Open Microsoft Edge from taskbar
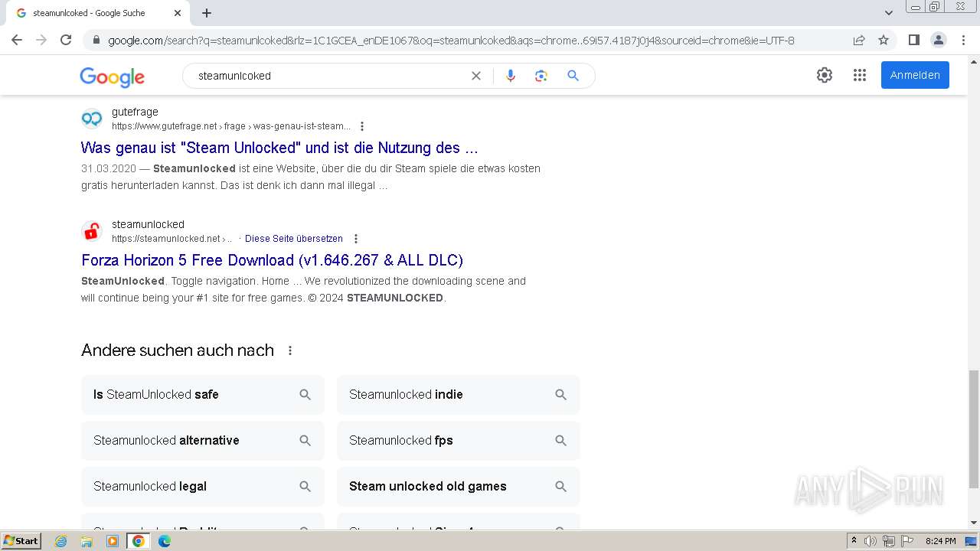The width and height of the screenshot is (980, 551). 165,541
